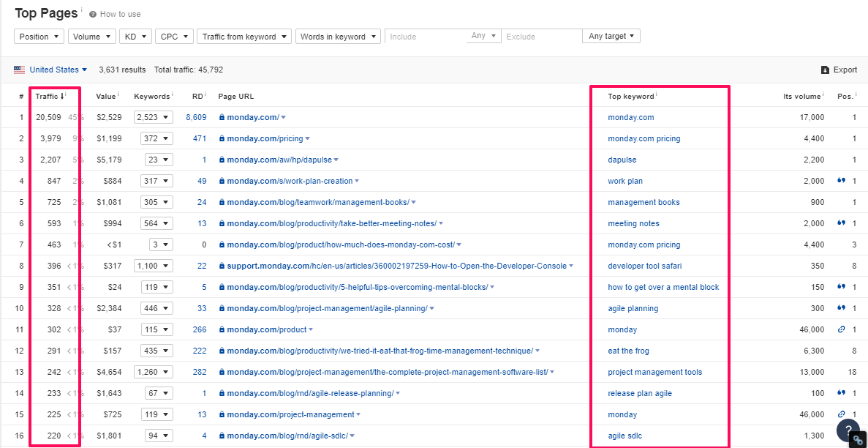This screenshot has width=868, height=448.
Task: Click the Export download icon
Action: tap(825, 70)
